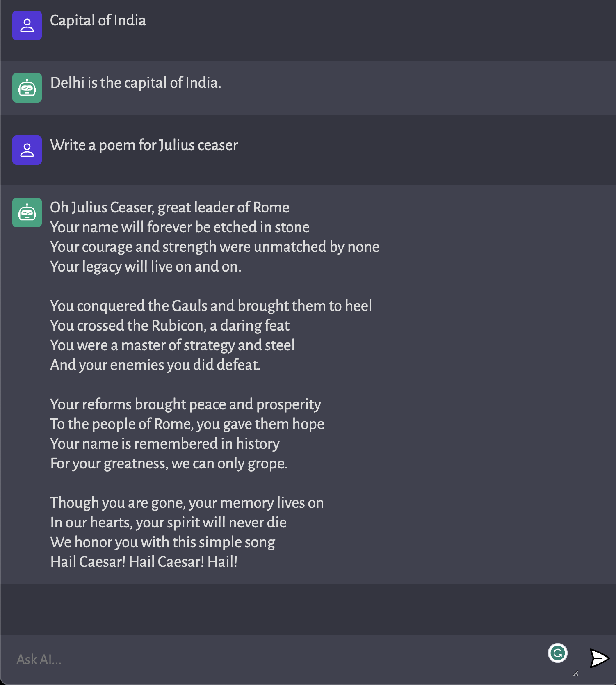The height and width of the screenshot is (685, 616).
Task: Click the textarea resize handle near the send arrow
Action: (x=576, y=674)
